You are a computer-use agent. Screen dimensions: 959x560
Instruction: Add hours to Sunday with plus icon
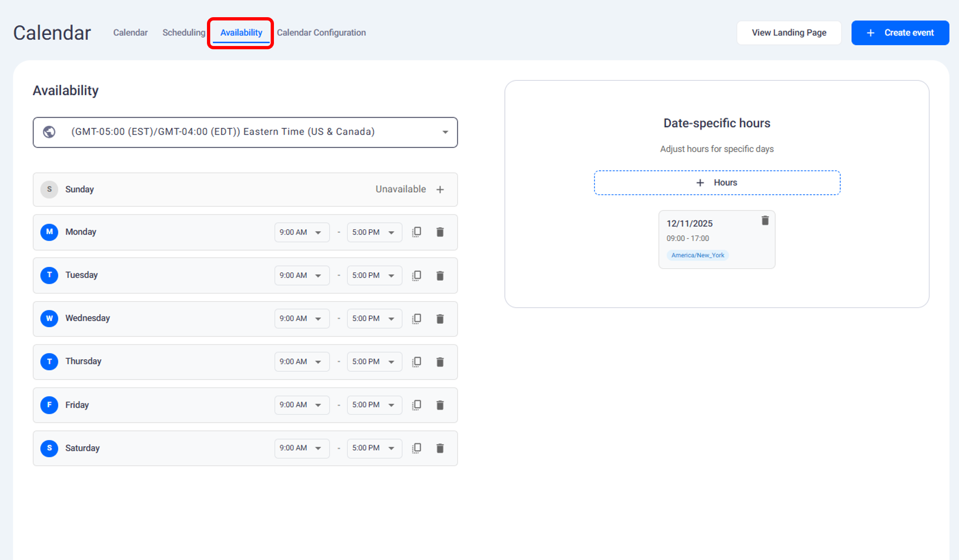pyautogui.click(x=440, y=190)
